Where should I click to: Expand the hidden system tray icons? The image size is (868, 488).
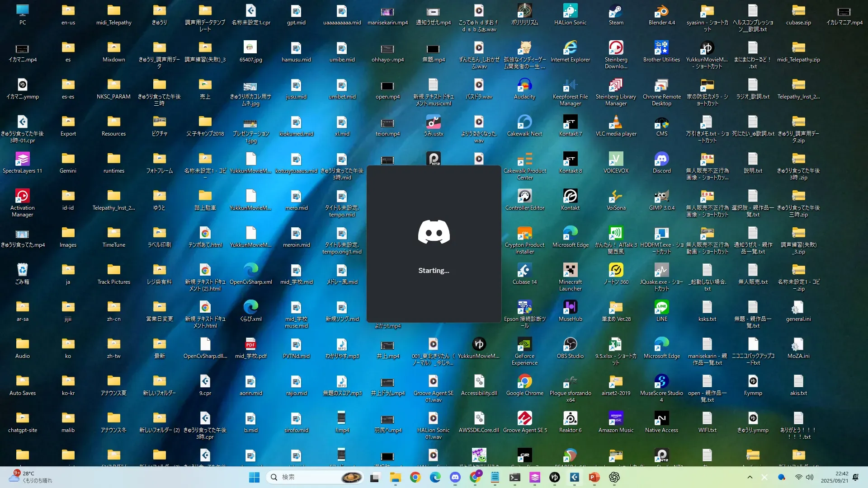coord(750,477)
